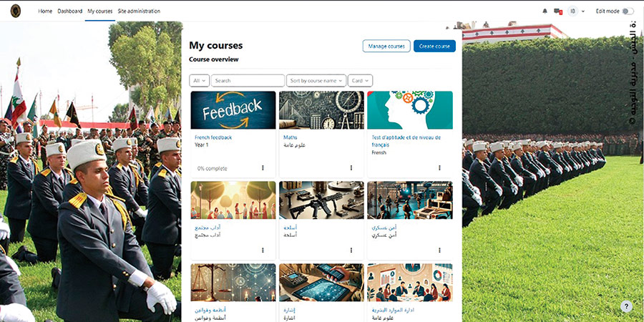Expand the All courses filter dropdown

point(199,81)
